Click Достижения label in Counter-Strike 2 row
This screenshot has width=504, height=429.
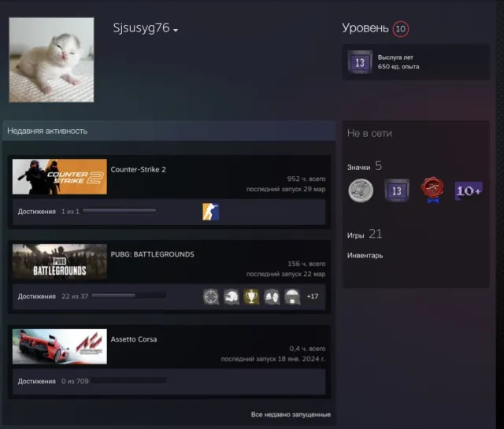point(37,212)
